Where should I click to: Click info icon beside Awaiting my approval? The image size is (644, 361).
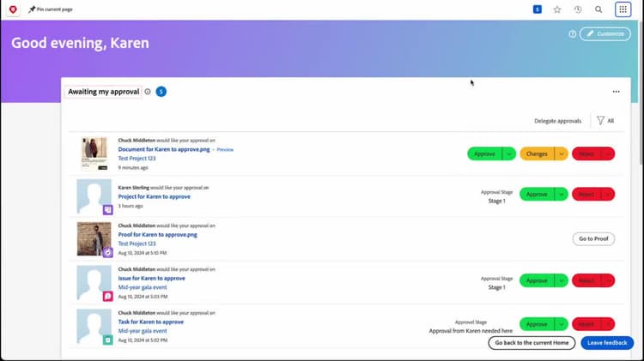(148, 92)
